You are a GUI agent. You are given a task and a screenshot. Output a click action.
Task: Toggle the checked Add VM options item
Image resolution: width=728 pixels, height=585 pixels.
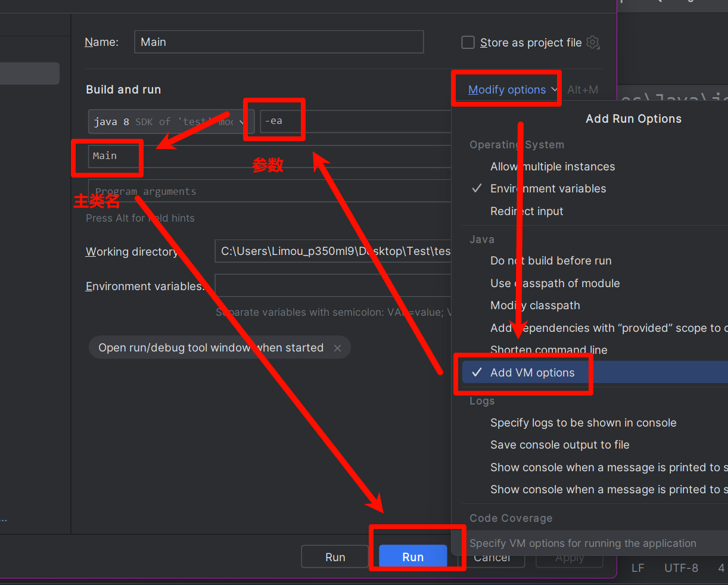tap(532, 373)
